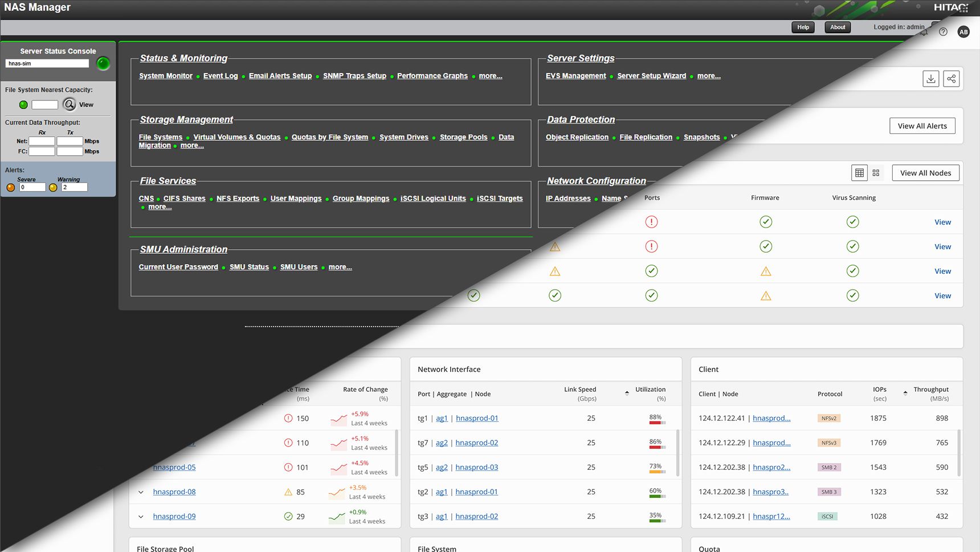Open hnasprod-05 node link

pyautogui.click(x=174, y=468)
